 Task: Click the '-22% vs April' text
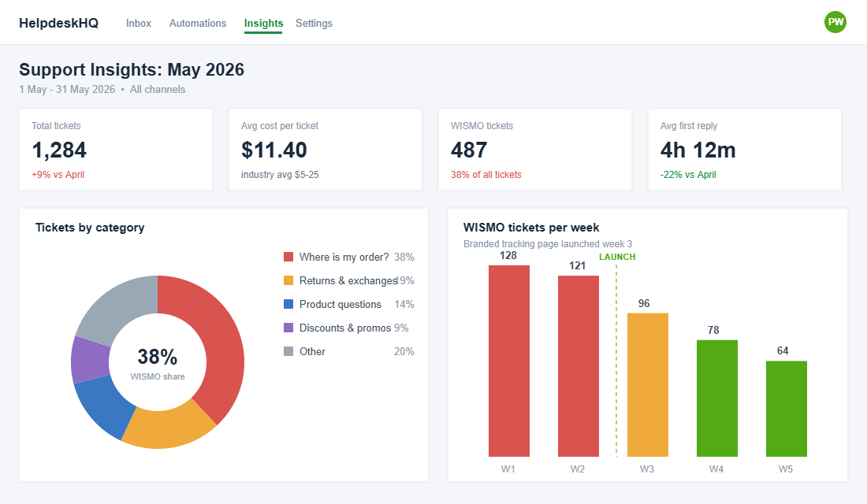[x=688, y=175]
